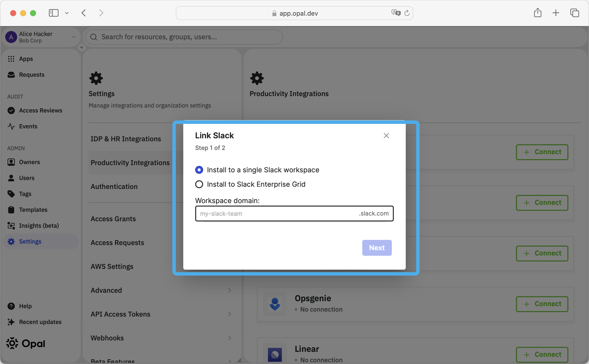Reload the page

tap(407, 13)
